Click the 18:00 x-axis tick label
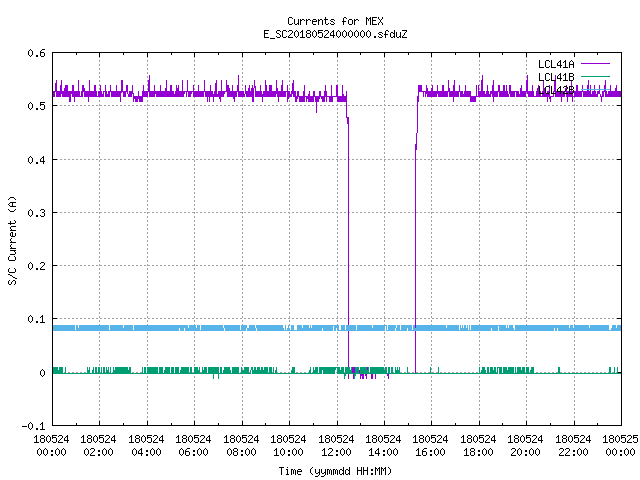 tap(478, 452)
